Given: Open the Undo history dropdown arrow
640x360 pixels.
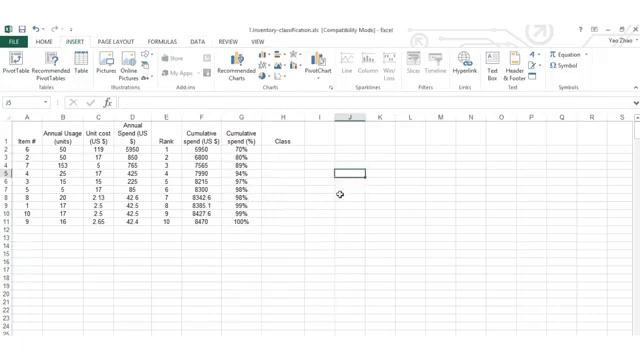Looking at the screenshot, I should click(x=43, y=29).
